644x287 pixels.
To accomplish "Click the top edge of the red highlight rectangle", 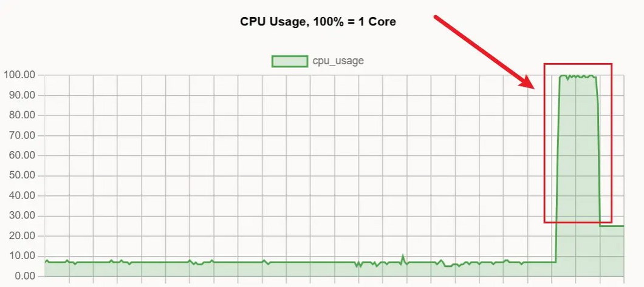I will click(577, 63).
